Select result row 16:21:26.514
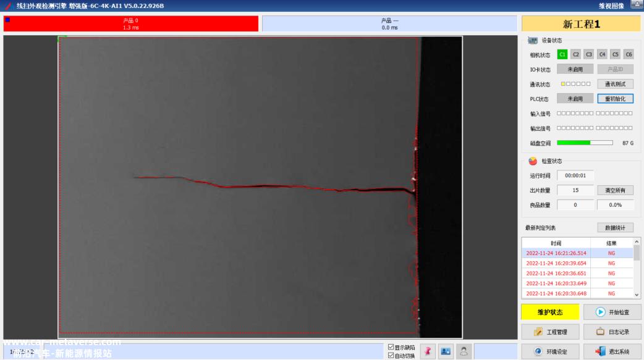Image resolution: width=644 pixels, height=360 pixels. [577, 253]
